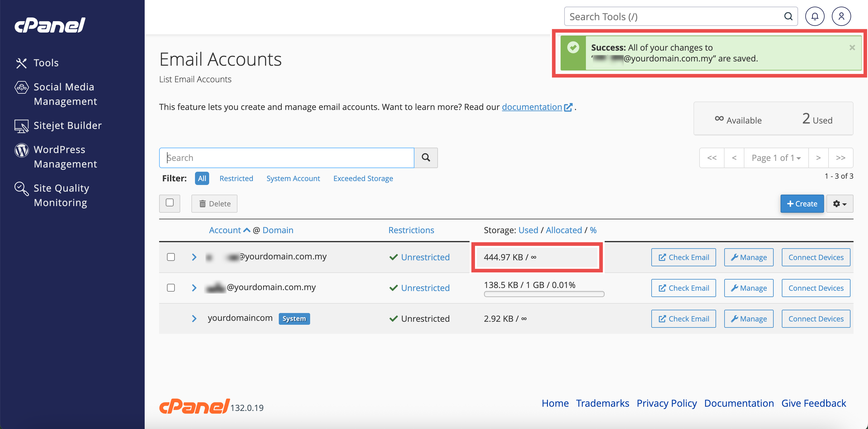Dismiss the success notification
This screenshot has width=868, height=429.
852,48
